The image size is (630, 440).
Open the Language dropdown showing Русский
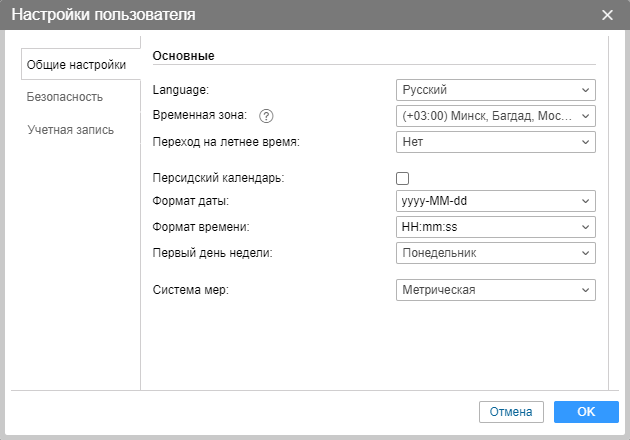[495, 90]
